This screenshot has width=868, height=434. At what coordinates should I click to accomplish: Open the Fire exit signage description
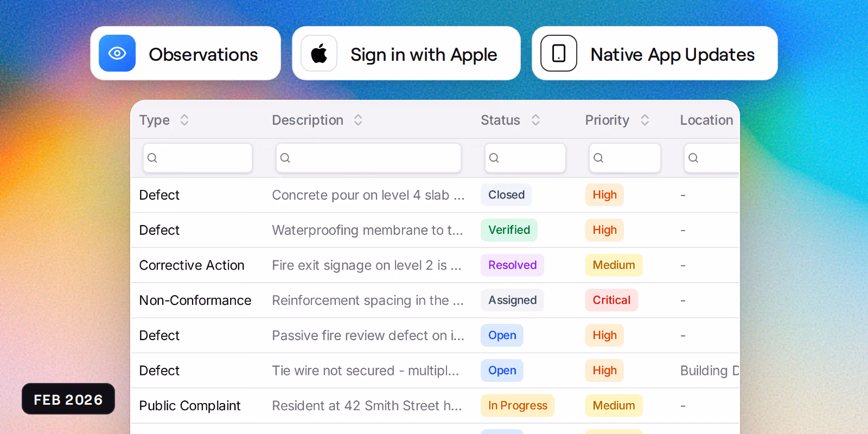point(367,265)
